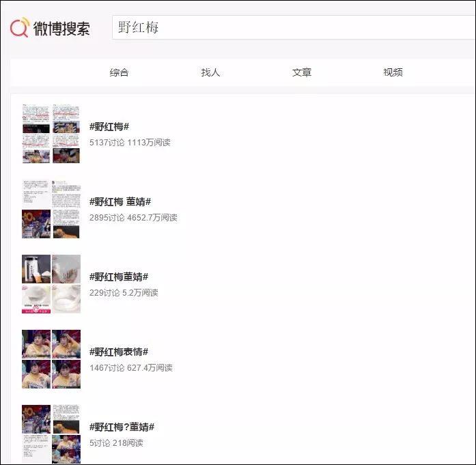Click the 5137讨论 1113万阅读 stats text
Image resolution: width=476 pixels, height=465 pixels.
coord(130,143)
